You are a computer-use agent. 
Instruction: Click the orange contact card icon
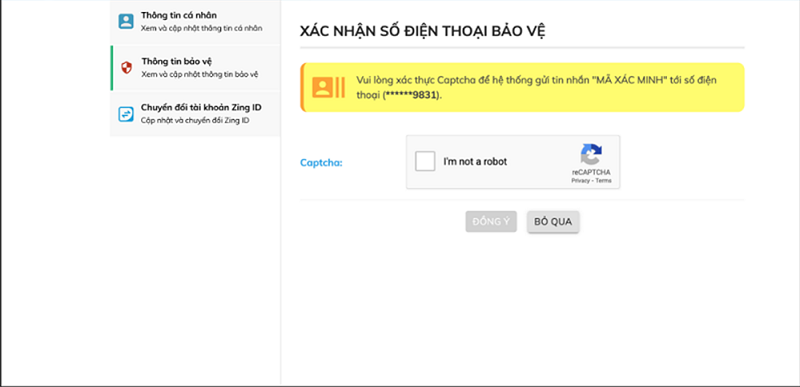(329, 87)
